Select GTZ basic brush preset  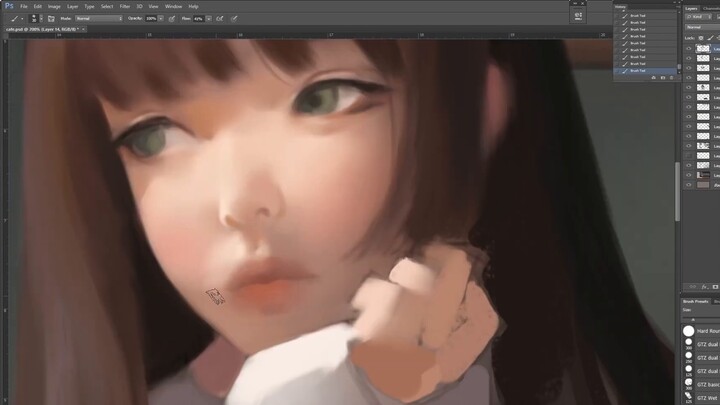701,384
